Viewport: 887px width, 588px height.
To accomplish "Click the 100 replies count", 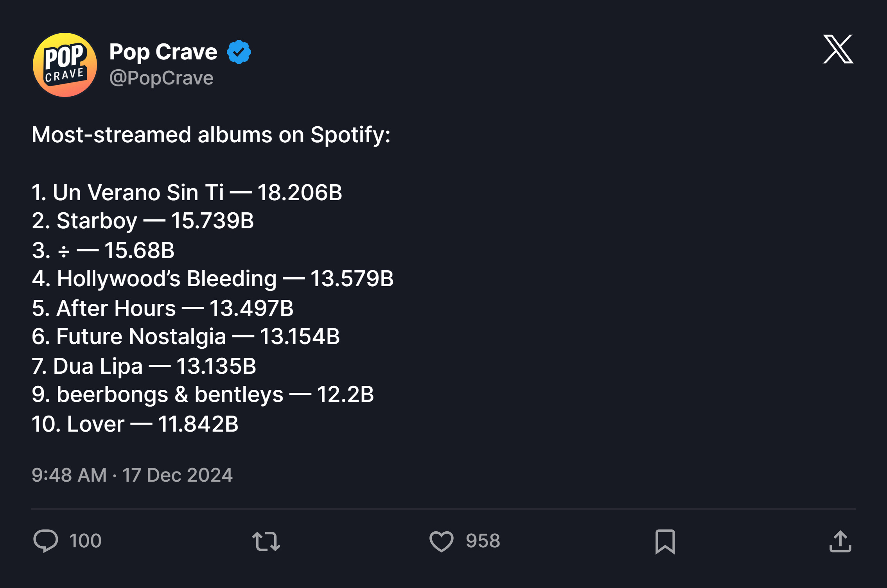I will click(x=86, y=541).
